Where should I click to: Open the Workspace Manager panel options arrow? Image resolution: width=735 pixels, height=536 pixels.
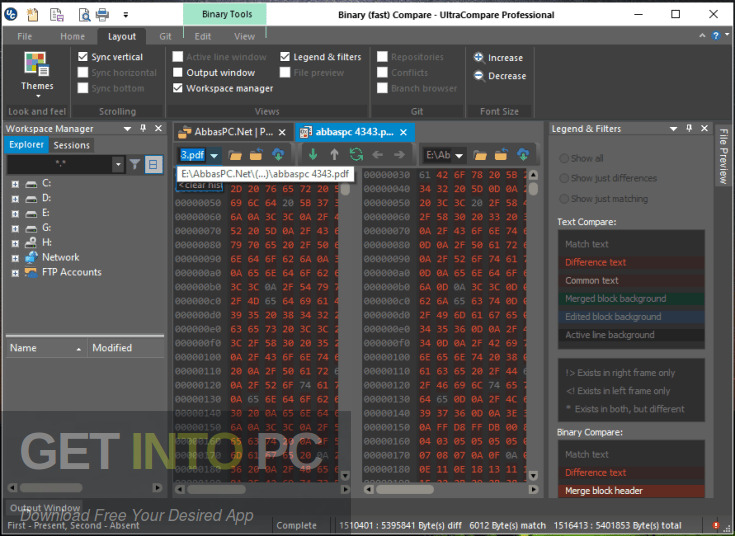128,128
